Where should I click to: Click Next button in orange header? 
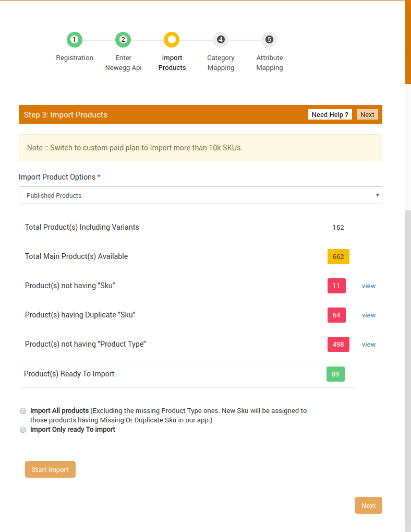pos(367,115)
